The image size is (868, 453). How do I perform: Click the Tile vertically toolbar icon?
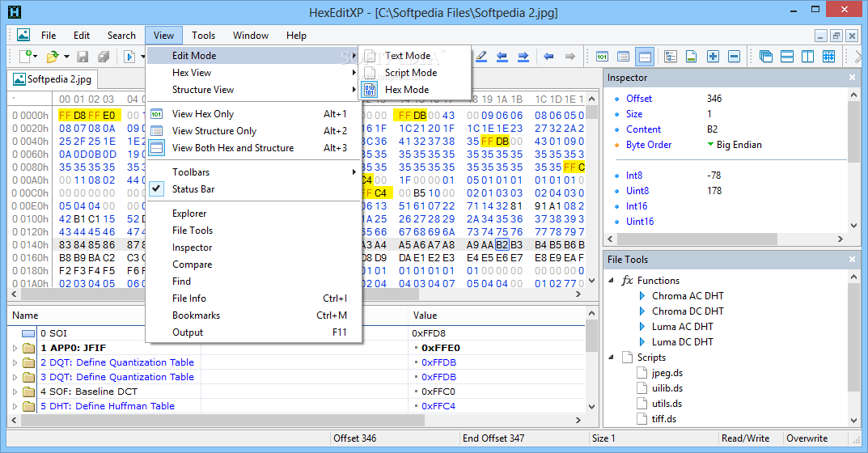807,56
